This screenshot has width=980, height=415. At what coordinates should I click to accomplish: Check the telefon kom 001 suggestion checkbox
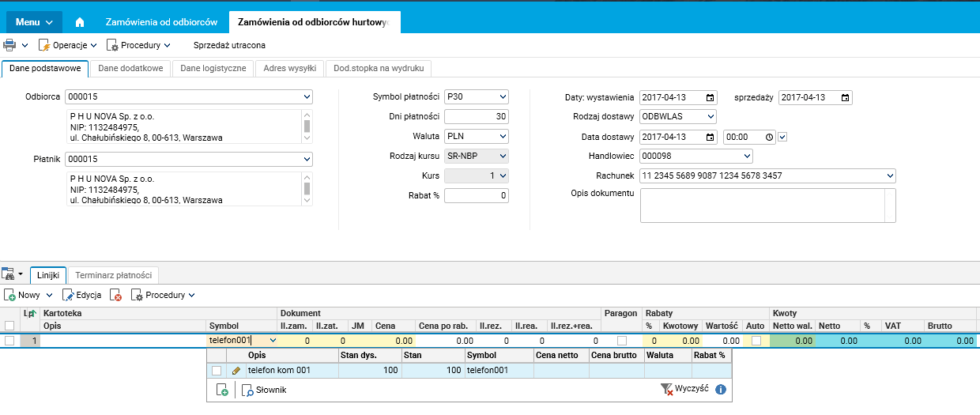(x=217, y=370)
